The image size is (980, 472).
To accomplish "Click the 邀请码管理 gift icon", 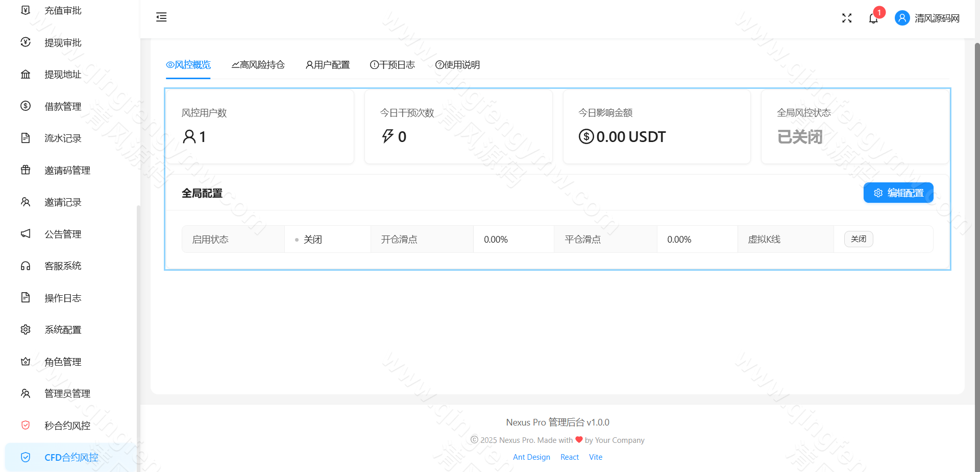I will (x=26, y=170).
